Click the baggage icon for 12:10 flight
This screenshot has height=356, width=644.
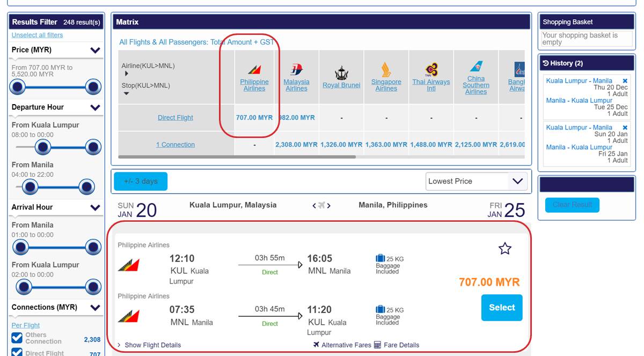click(x=380, y=259)
